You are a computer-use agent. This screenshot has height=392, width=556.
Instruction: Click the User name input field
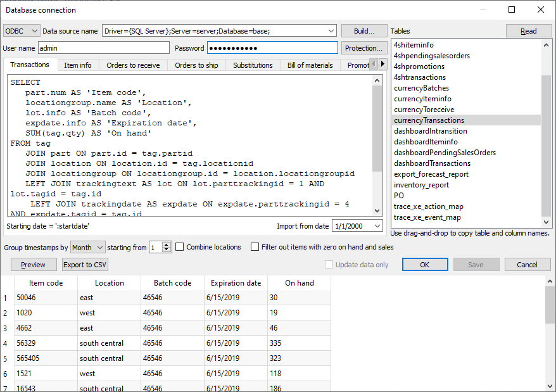(103, 48)
